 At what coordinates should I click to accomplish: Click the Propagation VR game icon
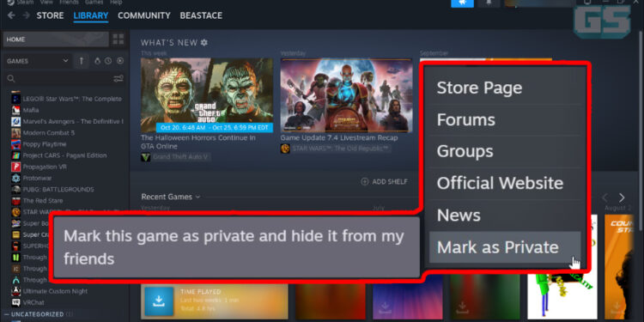tap(15, 167)
